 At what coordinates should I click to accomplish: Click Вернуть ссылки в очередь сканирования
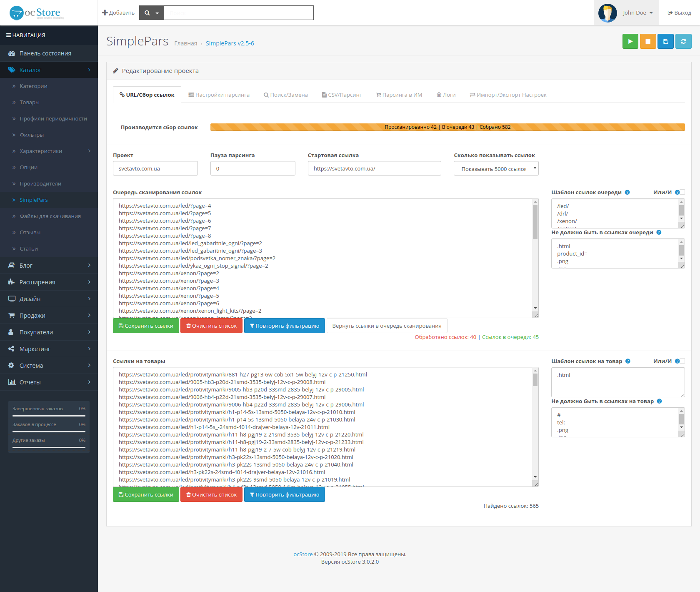[x=387, y=326]
